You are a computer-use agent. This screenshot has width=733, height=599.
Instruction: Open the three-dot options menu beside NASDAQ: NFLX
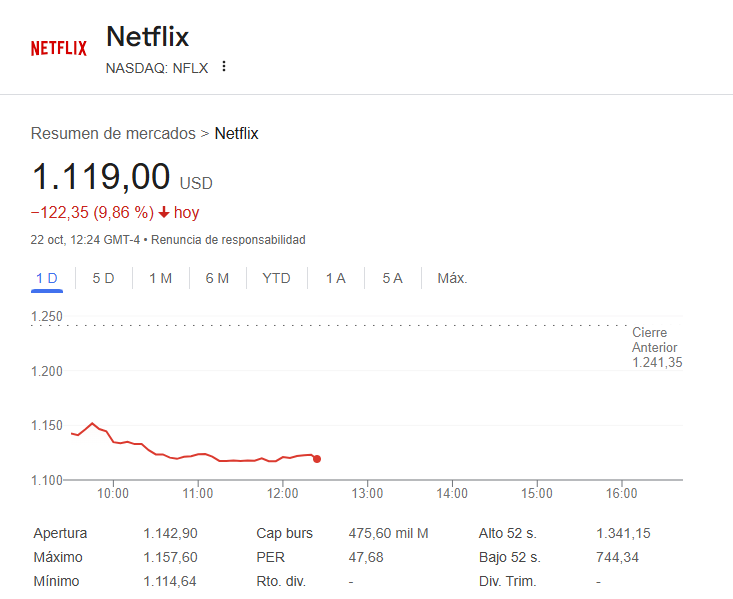[224, 67]
